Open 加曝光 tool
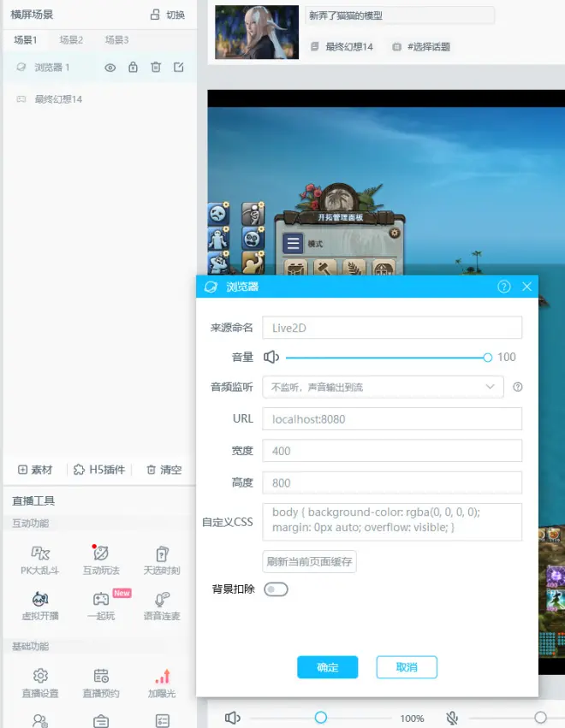The image size is (565, 728). pos(162,683)
